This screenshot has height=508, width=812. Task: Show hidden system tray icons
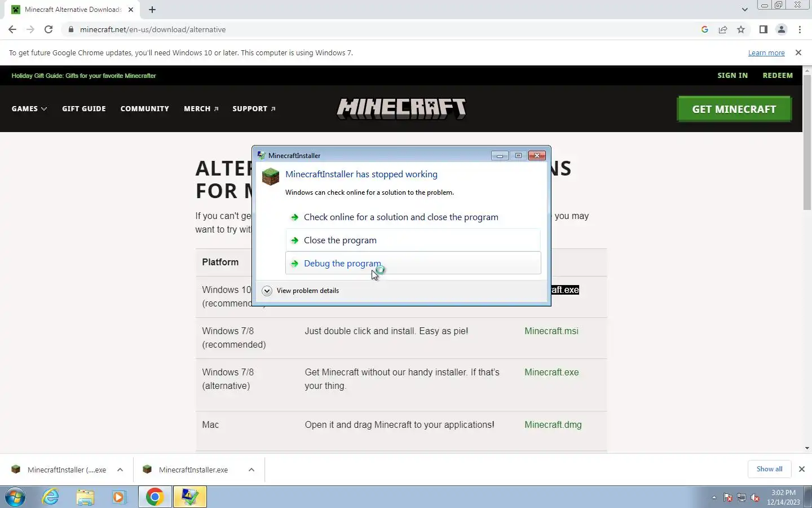click(714, 498)
